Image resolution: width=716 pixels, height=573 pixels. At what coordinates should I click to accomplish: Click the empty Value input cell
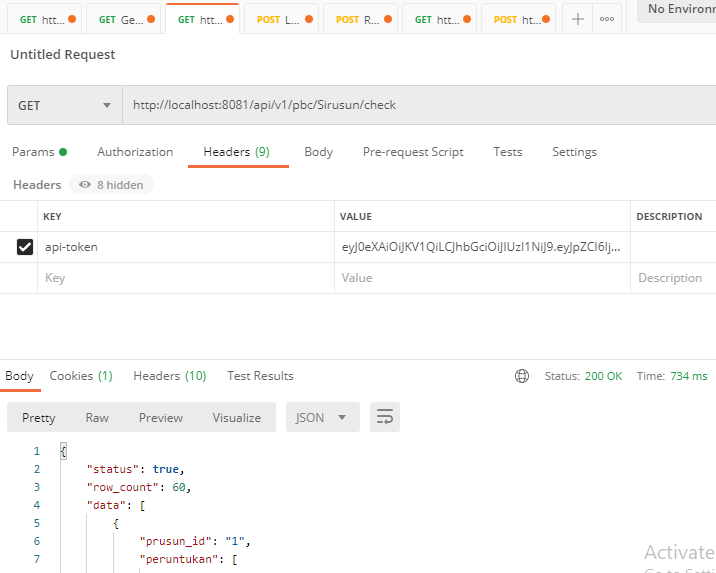[x=482, y=278]
